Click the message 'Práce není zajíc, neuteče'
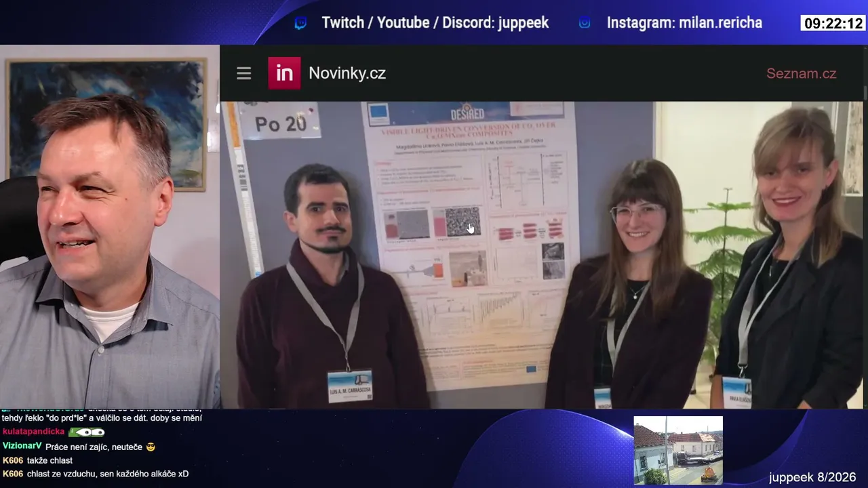The width and height of the screenshot is (868, 488). (94, 447)
